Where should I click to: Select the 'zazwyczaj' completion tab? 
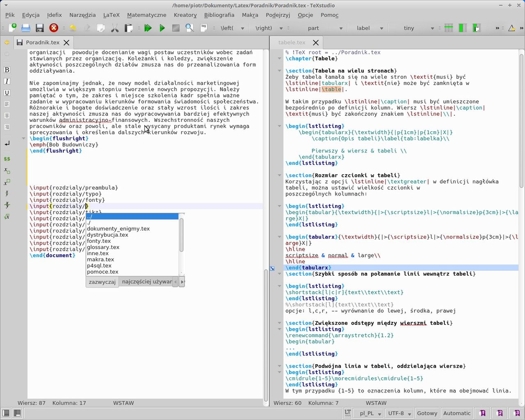[102, 282]
